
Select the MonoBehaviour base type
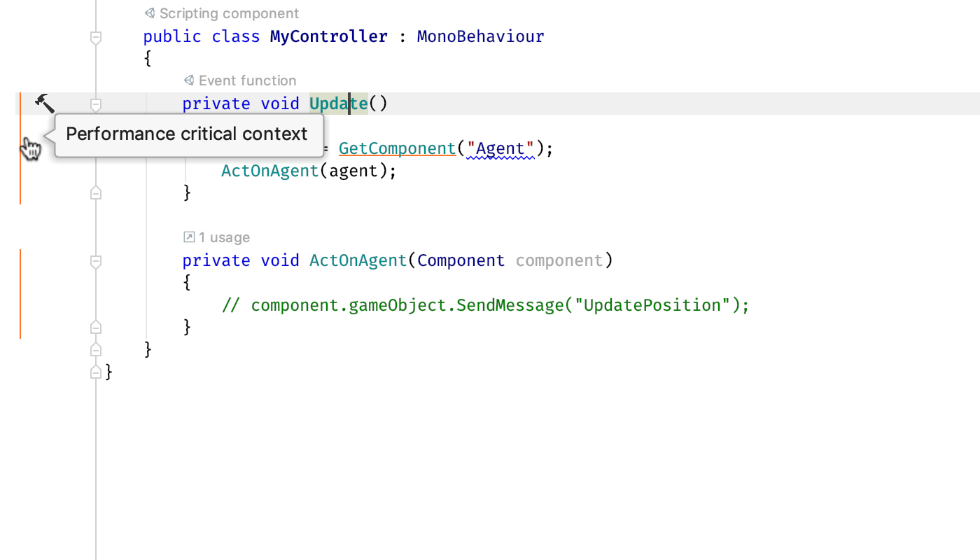(x=480, y=36)
